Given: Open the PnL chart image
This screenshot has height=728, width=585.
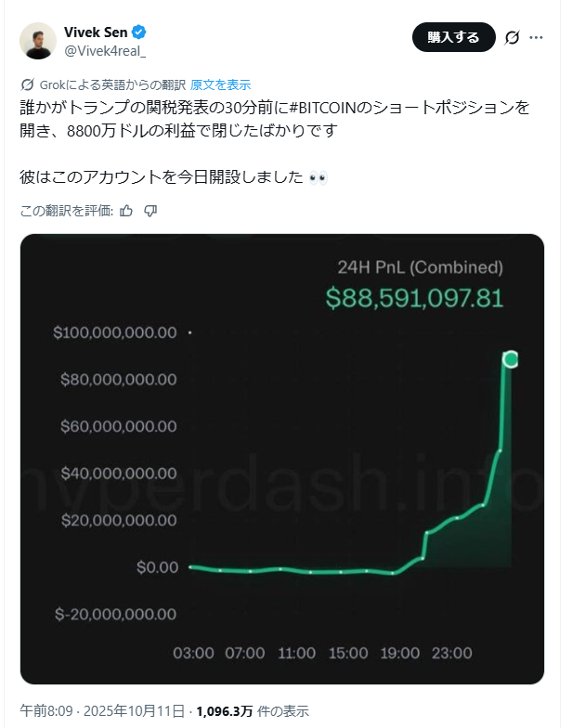Looking at the screenshot, I should click(x=281, y=460).
